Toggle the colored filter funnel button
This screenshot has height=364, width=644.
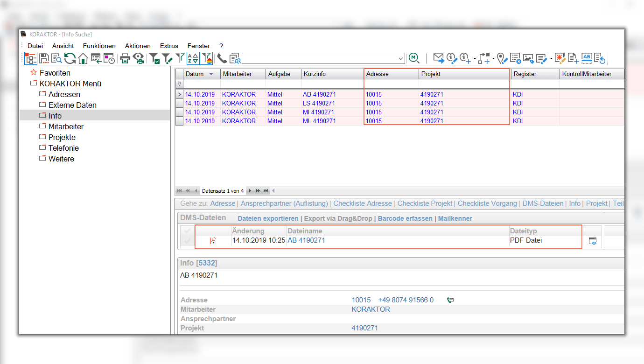click(x=207, y=58)
